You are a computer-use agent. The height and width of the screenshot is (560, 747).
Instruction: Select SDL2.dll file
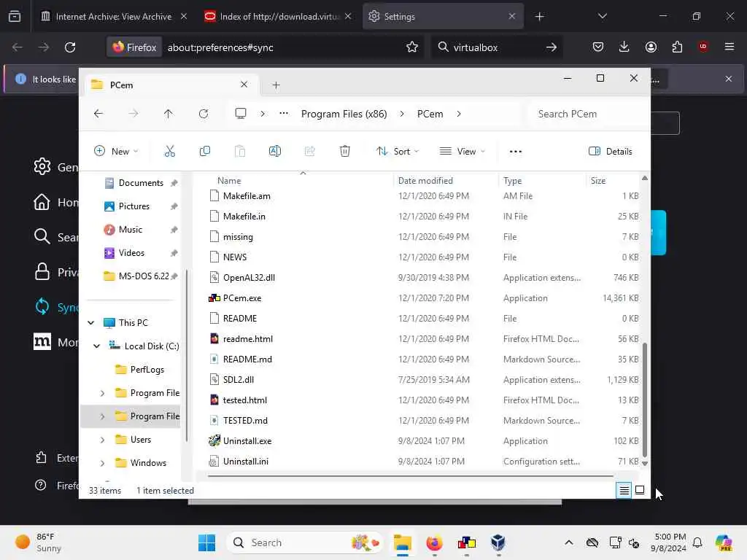pos(239,380)
